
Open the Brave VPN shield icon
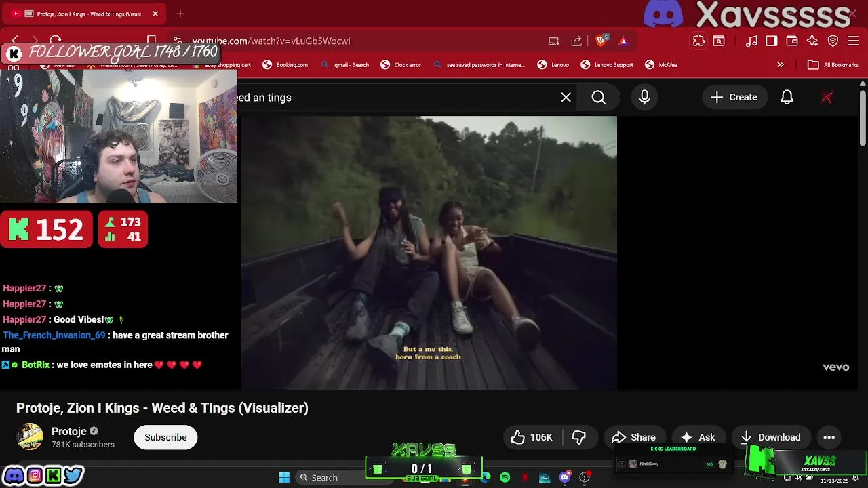click(833, 41)
